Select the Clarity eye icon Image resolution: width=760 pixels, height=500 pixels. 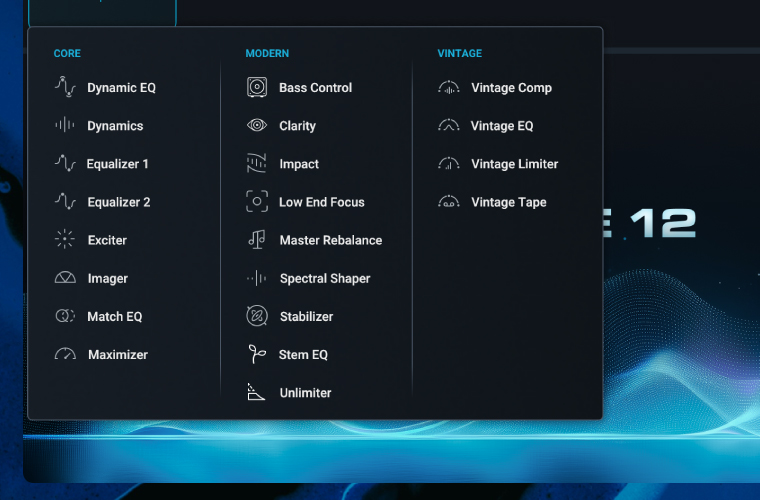tap(257, 126)
